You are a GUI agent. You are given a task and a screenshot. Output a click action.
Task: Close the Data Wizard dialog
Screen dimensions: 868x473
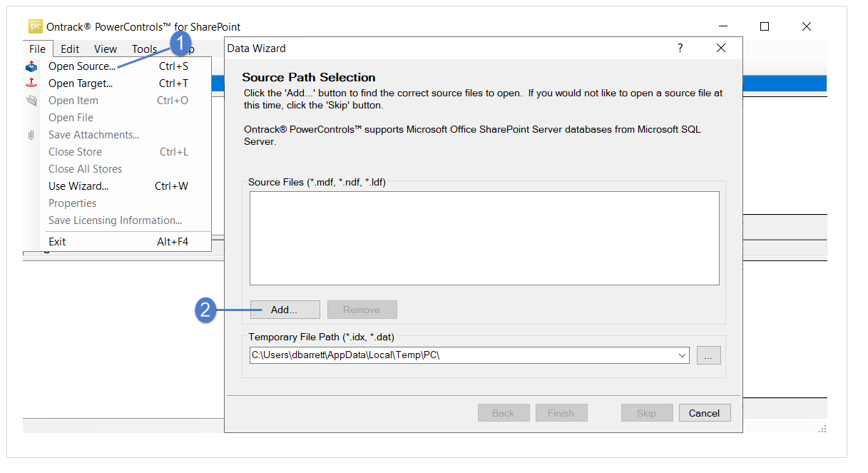point(721,48)
